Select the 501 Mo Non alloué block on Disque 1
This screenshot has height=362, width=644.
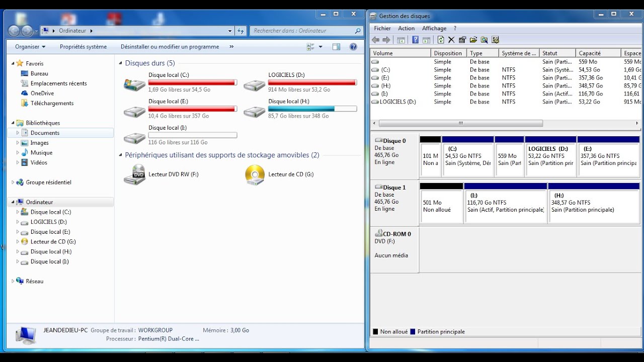(441, 203)
